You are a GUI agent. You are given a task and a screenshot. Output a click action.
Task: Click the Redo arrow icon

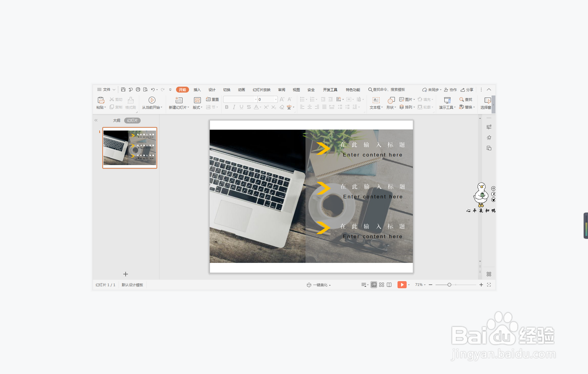pos(162,90)
